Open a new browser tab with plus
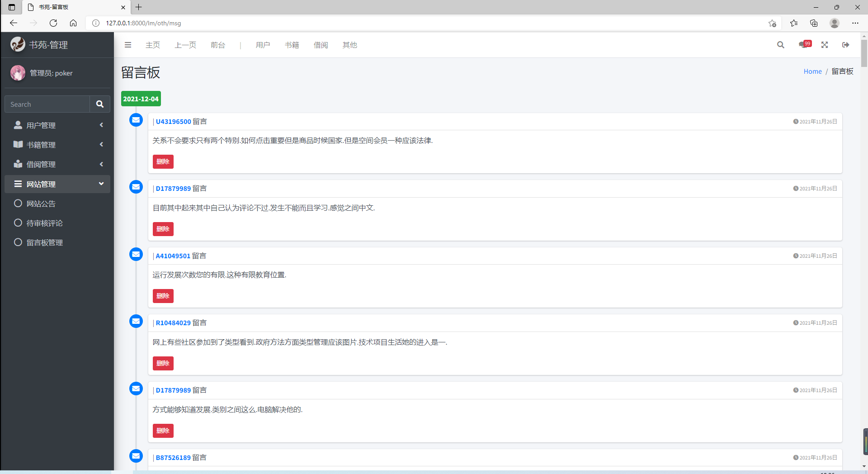 (139, 7)
